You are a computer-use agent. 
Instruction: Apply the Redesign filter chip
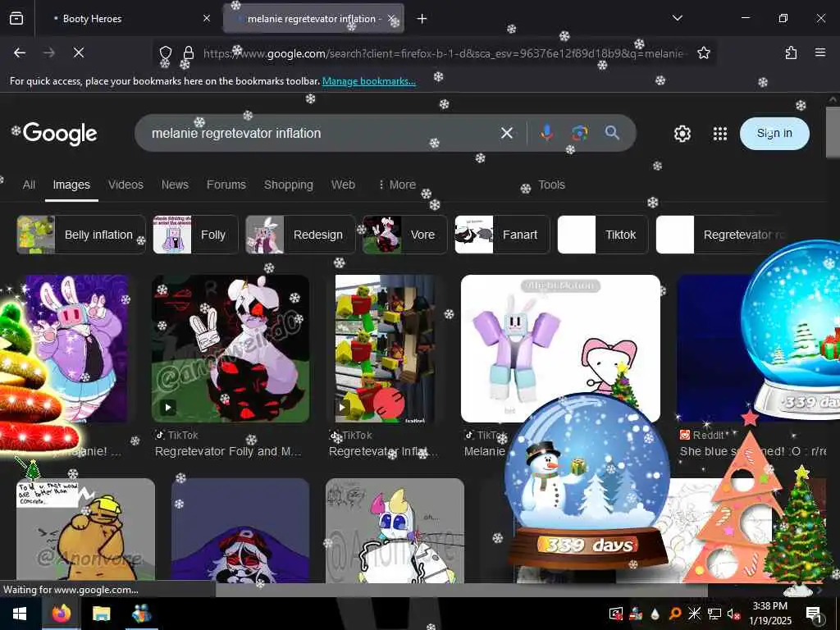pos(300,235)
